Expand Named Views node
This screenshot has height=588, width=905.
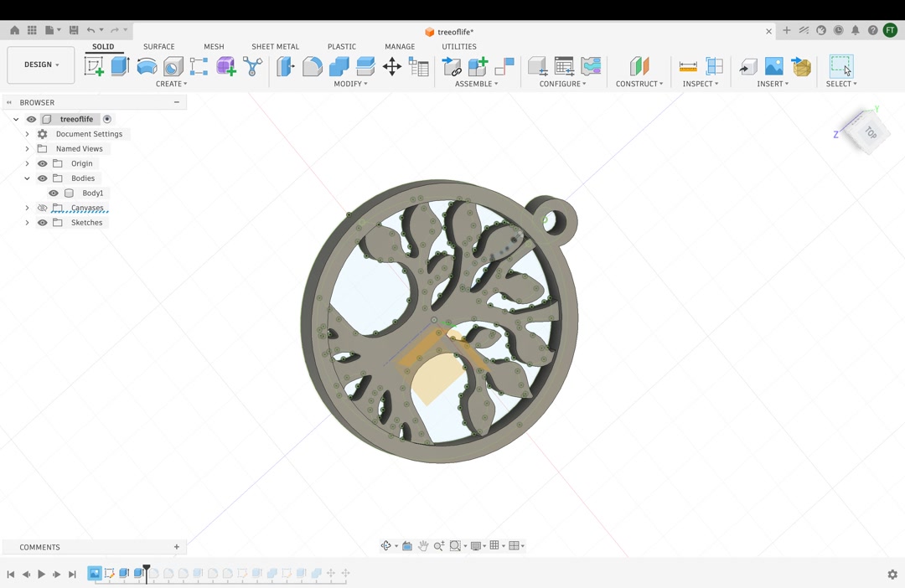tap(27, 149)
